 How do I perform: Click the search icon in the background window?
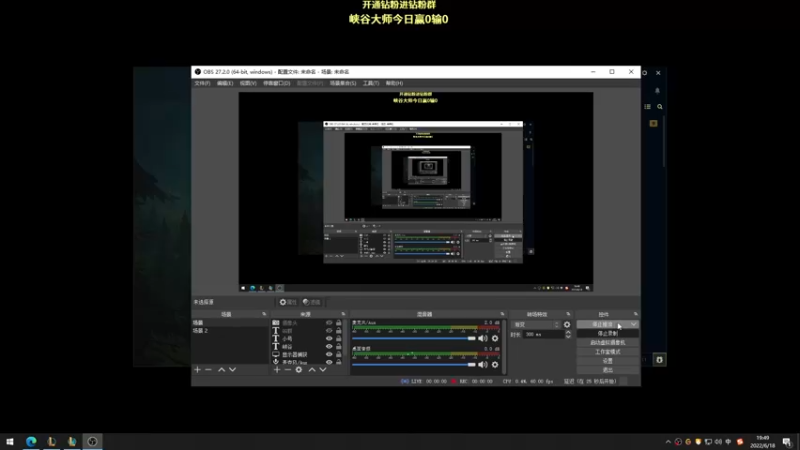pyautogui.click(x=660, y=107)
